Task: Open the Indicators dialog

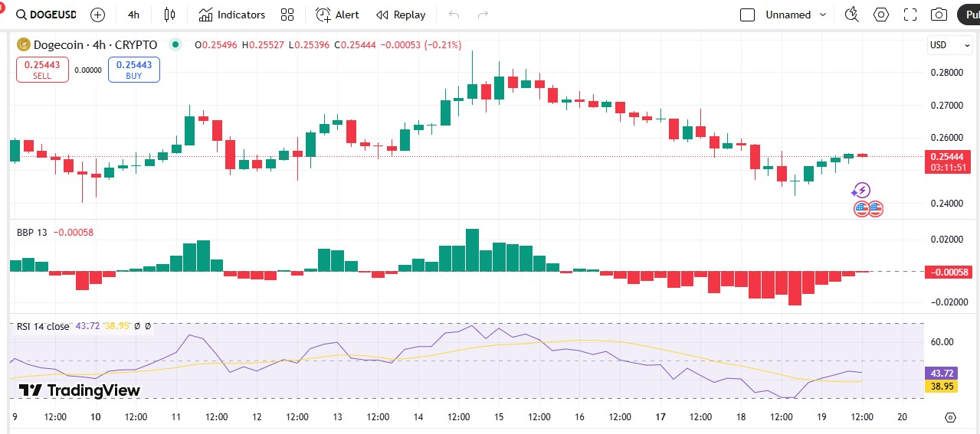Action: point(231,15)
